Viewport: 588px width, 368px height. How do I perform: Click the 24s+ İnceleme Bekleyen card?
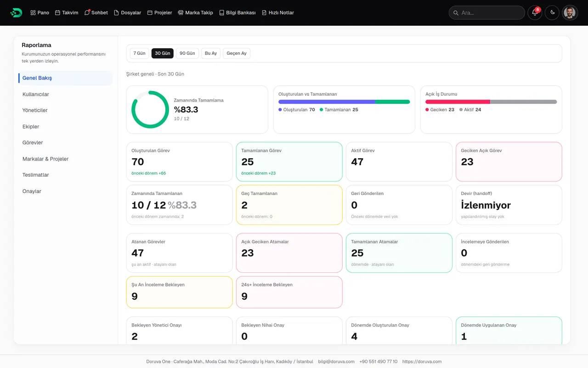(289, 292)
